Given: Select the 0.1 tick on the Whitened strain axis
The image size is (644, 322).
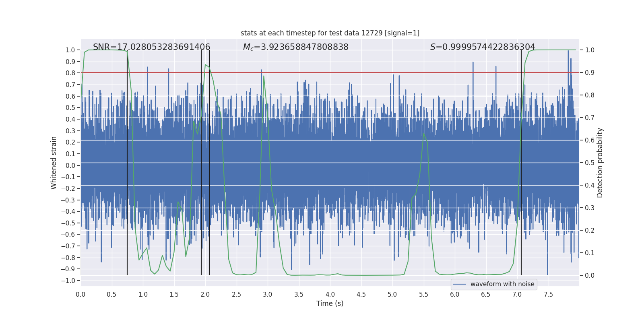Looking at the screenshot, I should pos(70,154).
